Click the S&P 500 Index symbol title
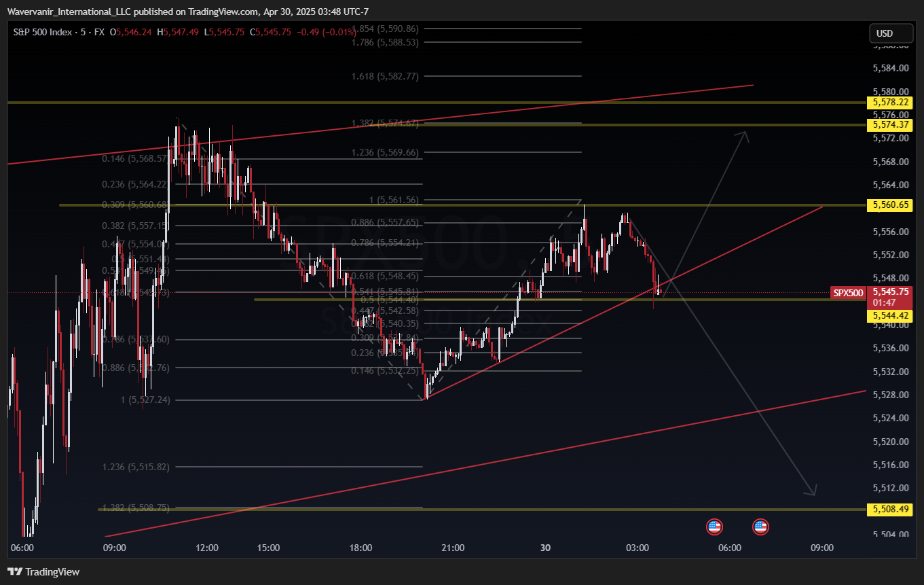This screenshot has width=924, height=585. pyautogui.click(x=43, y=32)
